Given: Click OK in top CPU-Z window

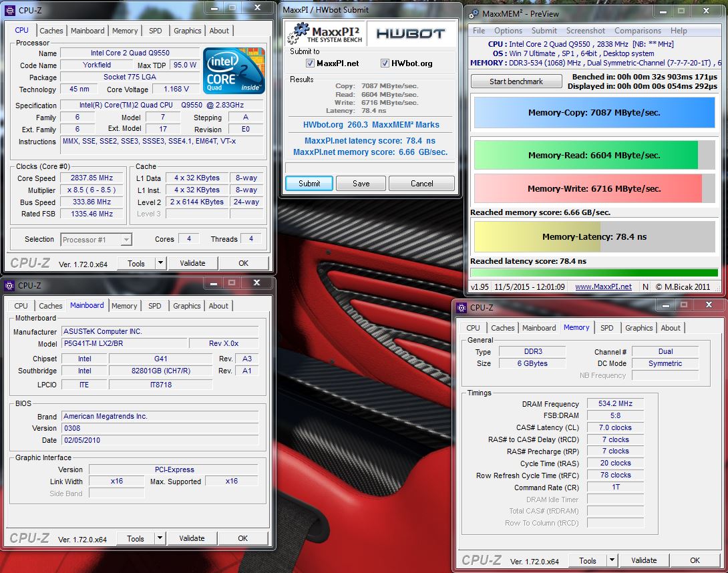Looking at the screenshot, I should pyautogui.click(x=243, y=263).
